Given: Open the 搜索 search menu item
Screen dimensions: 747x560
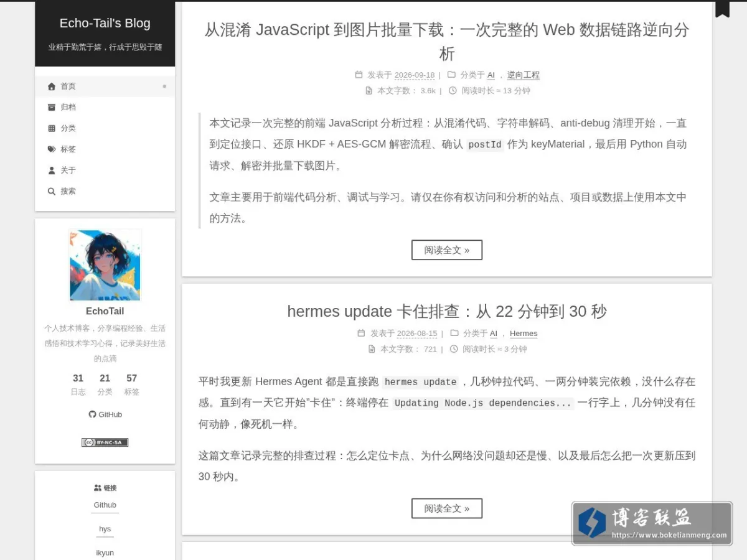Looking at the screenshot, I should 105,191.
